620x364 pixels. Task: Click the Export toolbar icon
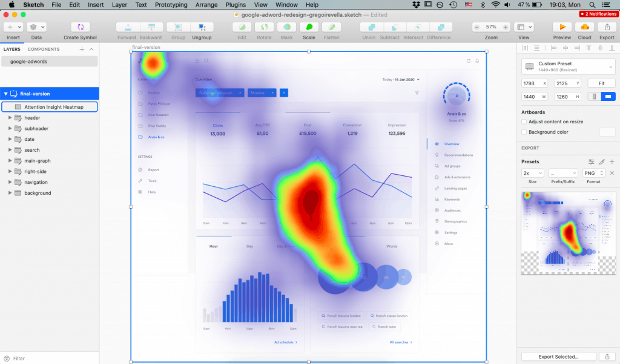click(x=607, y=27)
